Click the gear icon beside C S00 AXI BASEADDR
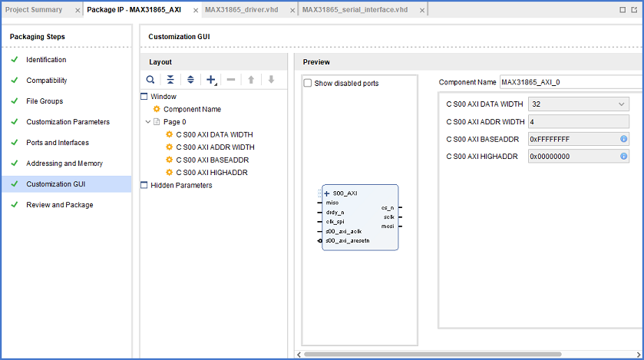This screenshot has width=644, height=360. (x=169, y=160)
